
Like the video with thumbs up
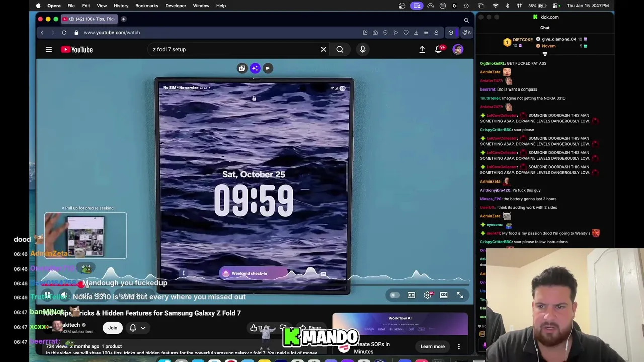click(x=254, y=328)
